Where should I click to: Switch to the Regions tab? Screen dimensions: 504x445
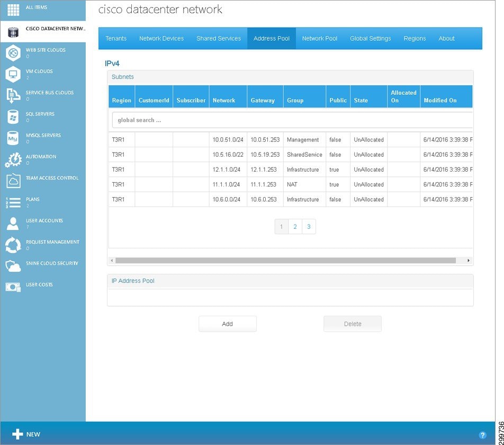click(x=415, y=38)
